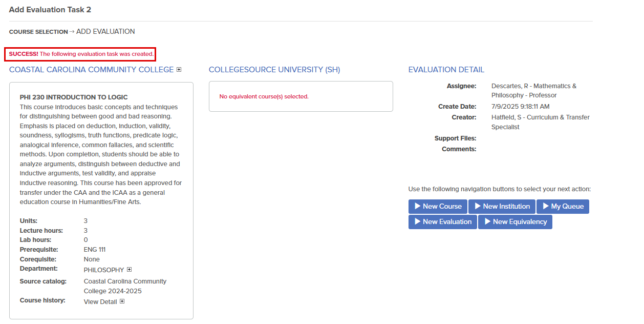Open View Detail for course history
The height and width of the screenshot is (324, 644).
[100, 302]
